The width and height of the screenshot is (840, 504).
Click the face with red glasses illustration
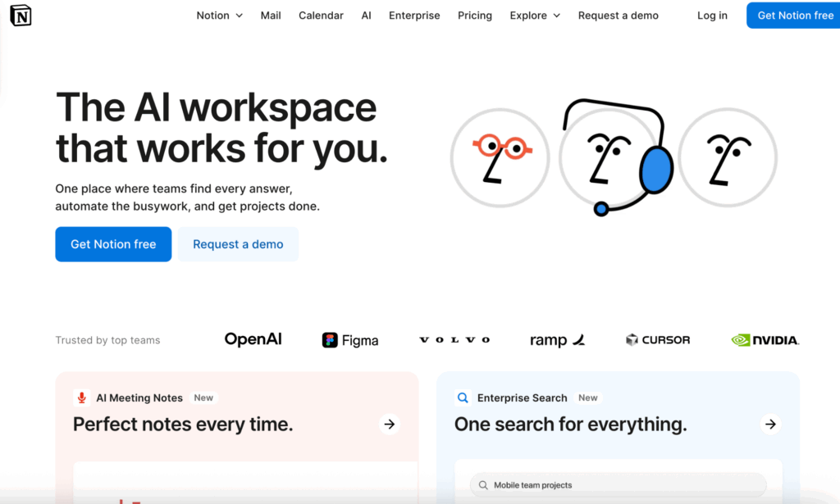tap(500, 157)
